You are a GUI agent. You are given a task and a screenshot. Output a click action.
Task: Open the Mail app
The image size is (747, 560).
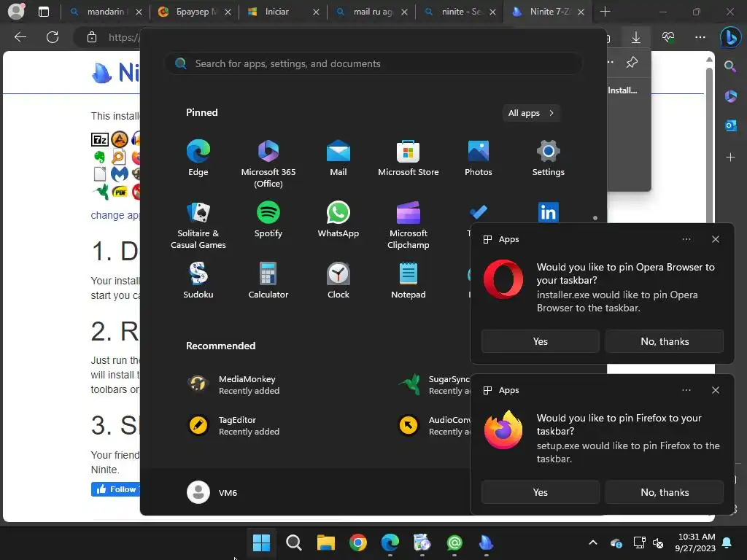pos(338,158)
